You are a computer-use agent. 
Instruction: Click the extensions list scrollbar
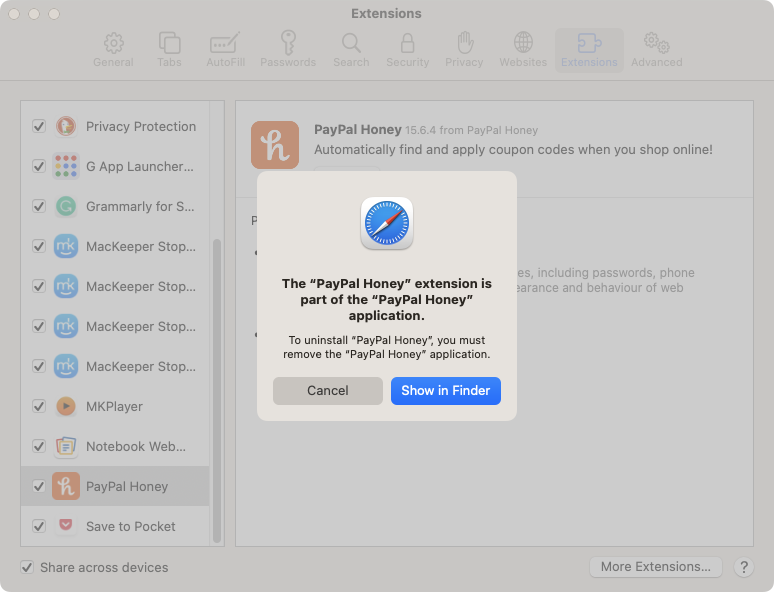coord(216,390)
